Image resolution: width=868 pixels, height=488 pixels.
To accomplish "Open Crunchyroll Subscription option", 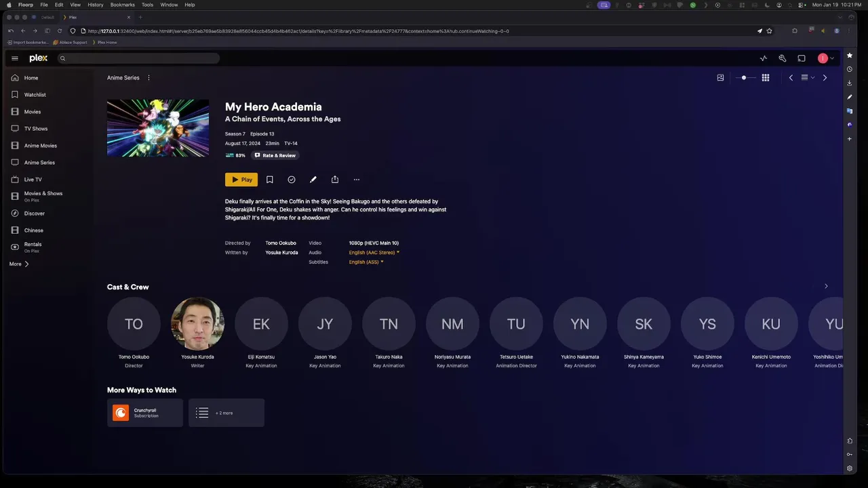I will tap(145, 413).
